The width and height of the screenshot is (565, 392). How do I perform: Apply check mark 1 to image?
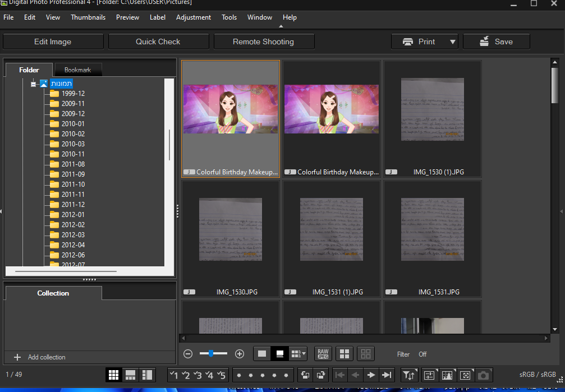point(174,375)
